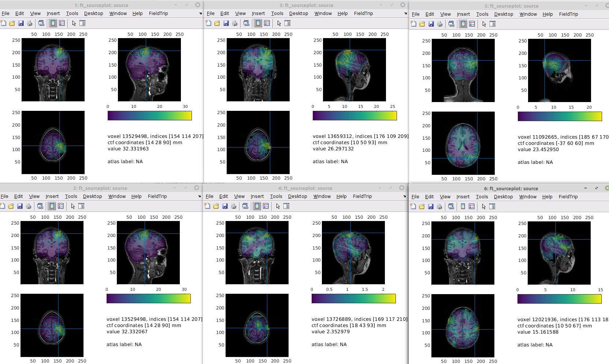This screenshot has height=364, width=609.
Task: Click Link Plot icon in window 1
Action: (x=41, y=23)
